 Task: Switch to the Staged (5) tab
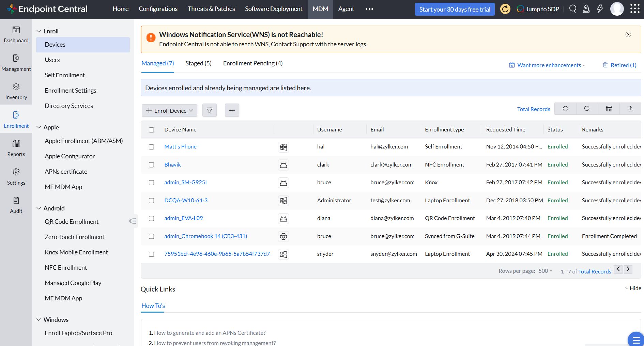198,63
